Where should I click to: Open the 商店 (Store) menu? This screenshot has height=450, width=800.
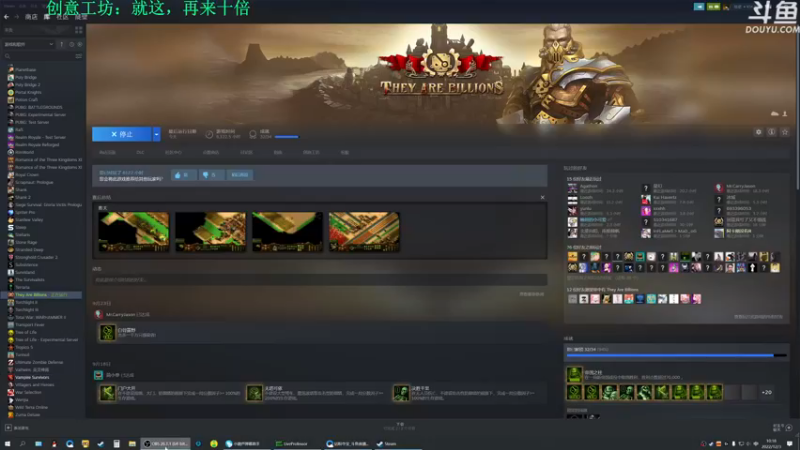(31, 17)
